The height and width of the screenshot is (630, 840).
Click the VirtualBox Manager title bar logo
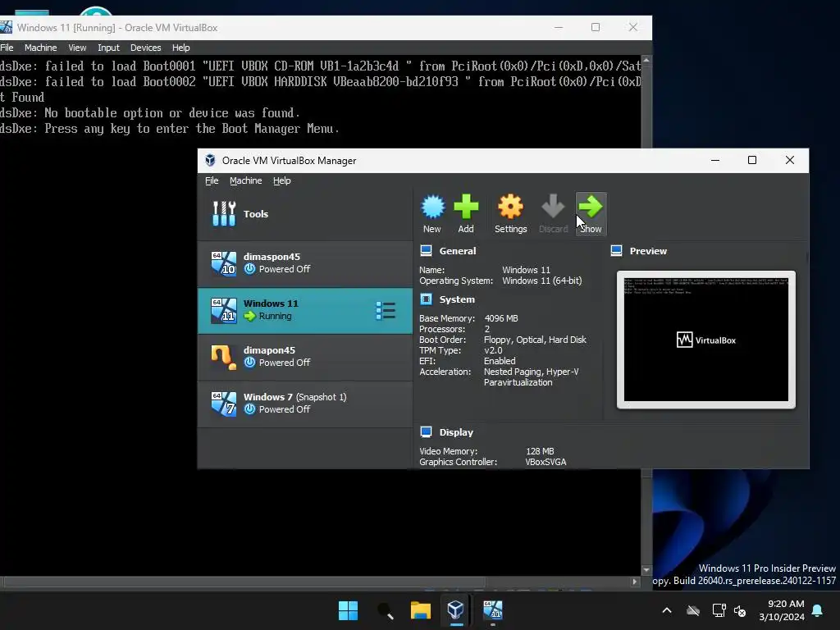[x=210, y=160]
